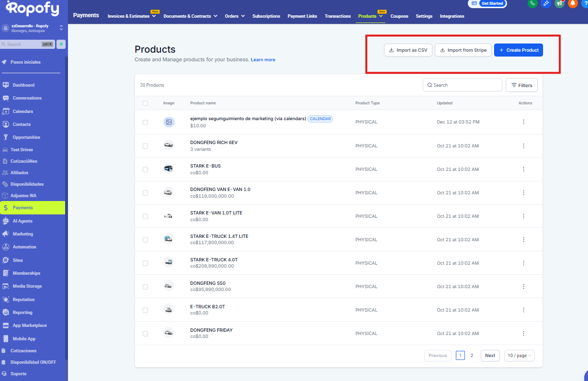
Task: Click the Reputation star icon in sidebar
Action: pyautogui.click(x=6, y=300)
